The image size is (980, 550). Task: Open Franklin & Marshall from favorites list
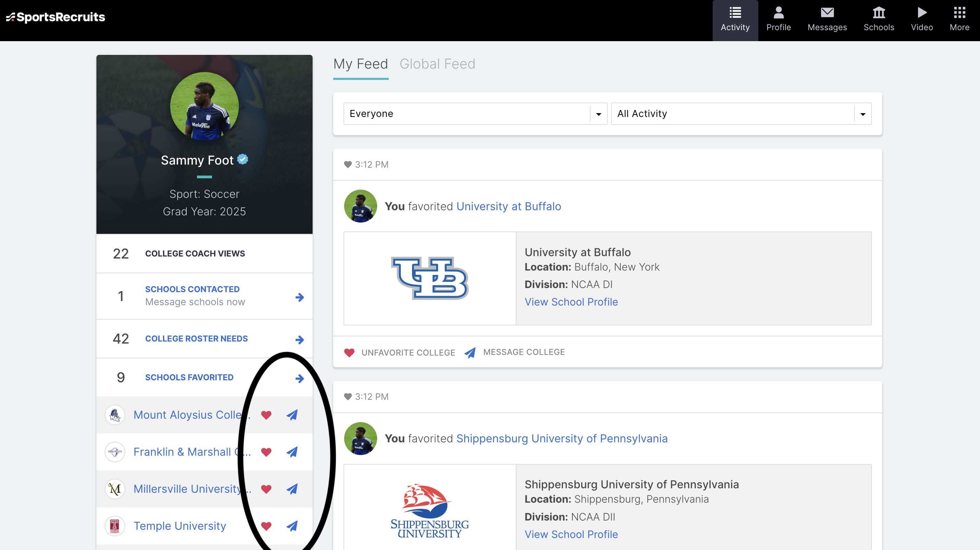[192, 452]
